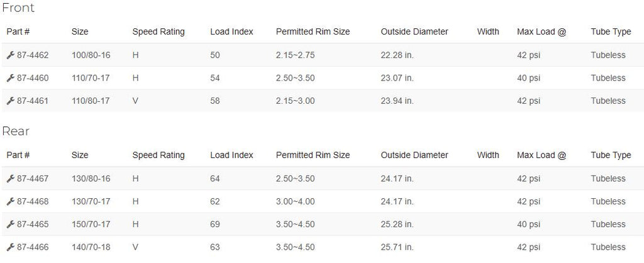Click the wrench icon beside part 87-4461
The image size is (644, 263).
click(11, 101)
